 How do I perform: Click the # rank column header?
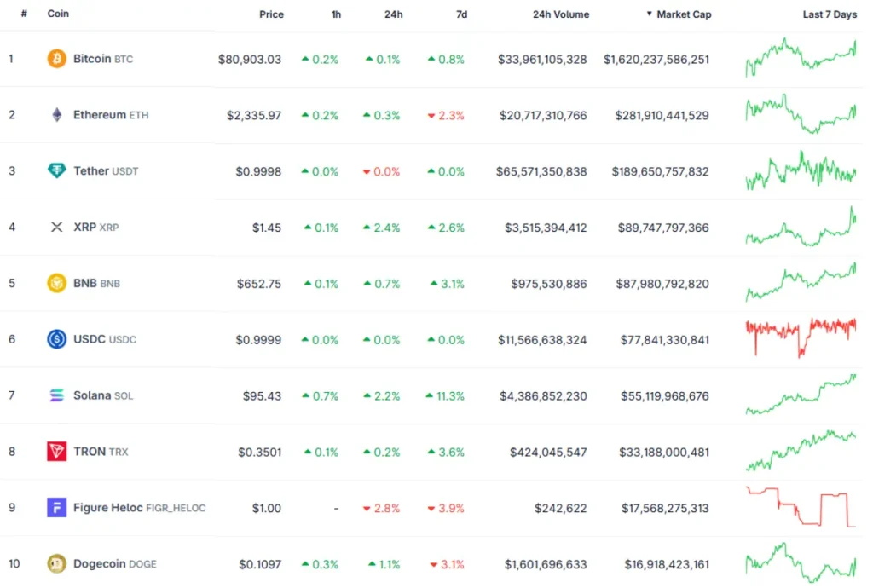(x=24, y=14)
